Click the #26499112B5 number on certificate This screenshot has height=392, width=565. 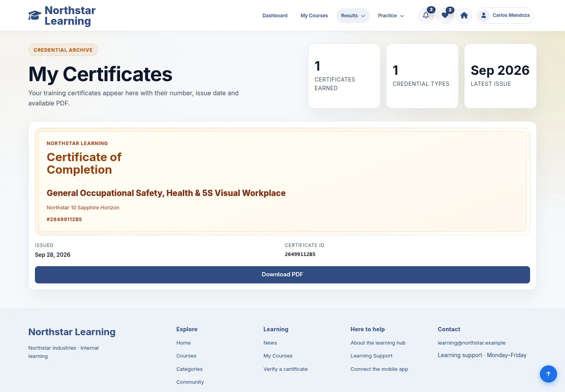(64, 220)
